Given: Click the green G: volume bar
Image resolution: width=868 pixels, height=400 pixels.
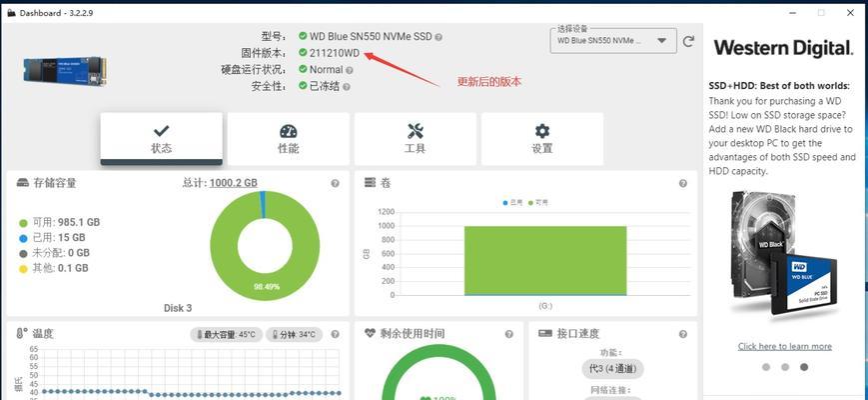Looking at the screenshot, I should pyautogui.click(x=545, y=260).
